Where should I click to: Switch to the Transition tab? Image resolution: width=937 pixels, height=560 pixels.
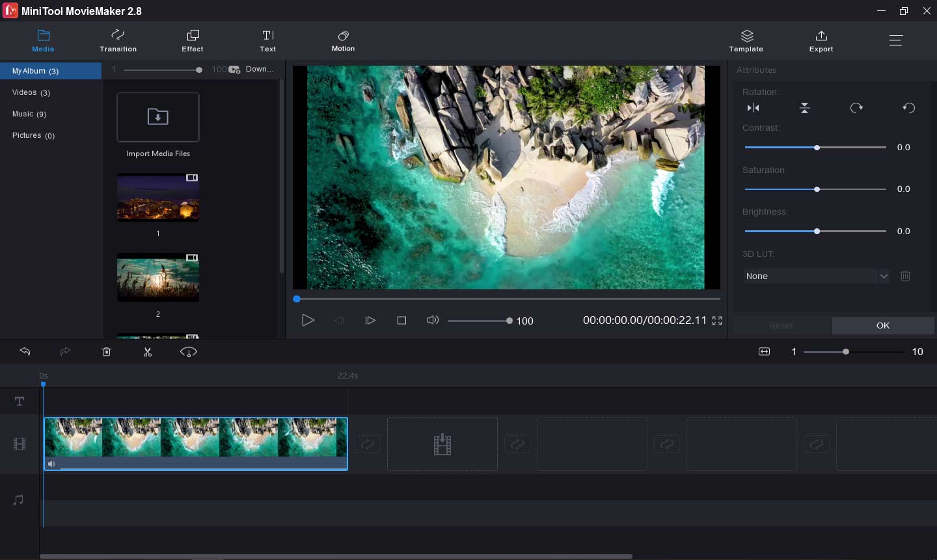[118, 40]
